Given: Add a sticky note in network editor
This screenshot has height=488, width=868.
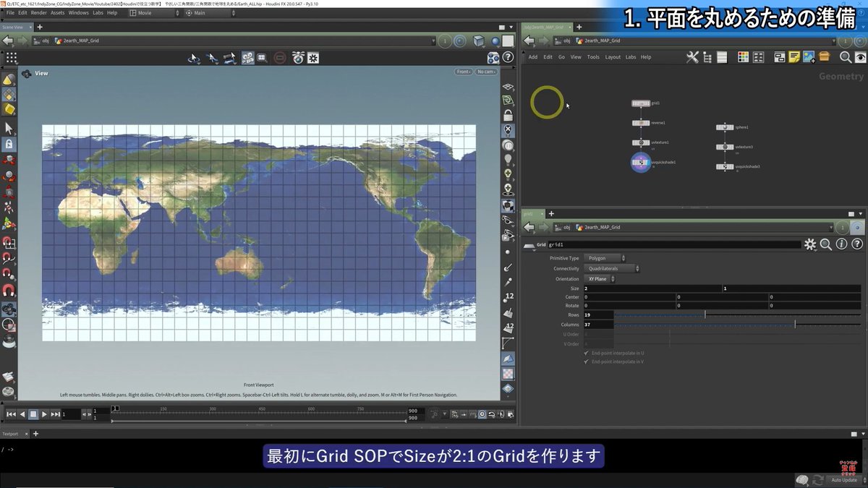Looking at the screenshot, I should pos(794,57).
